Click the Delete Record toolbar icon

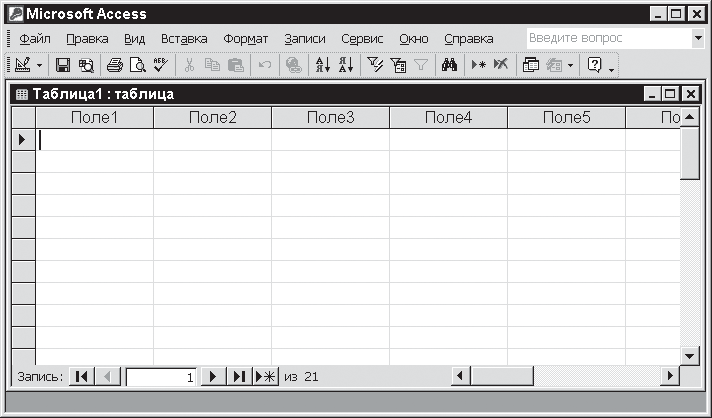pyautogui.click(x=501, y=65)
